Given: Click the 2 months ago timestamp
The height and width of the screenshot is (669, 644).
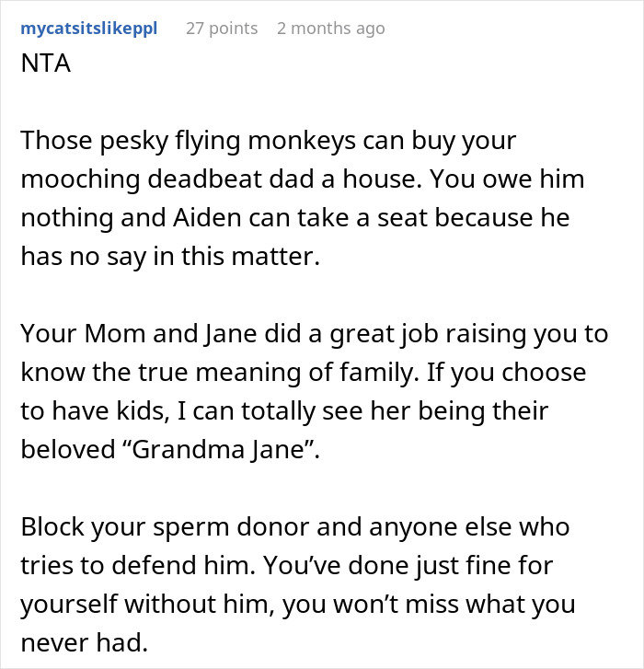Looking at the screenshot, I should [330, 29].
